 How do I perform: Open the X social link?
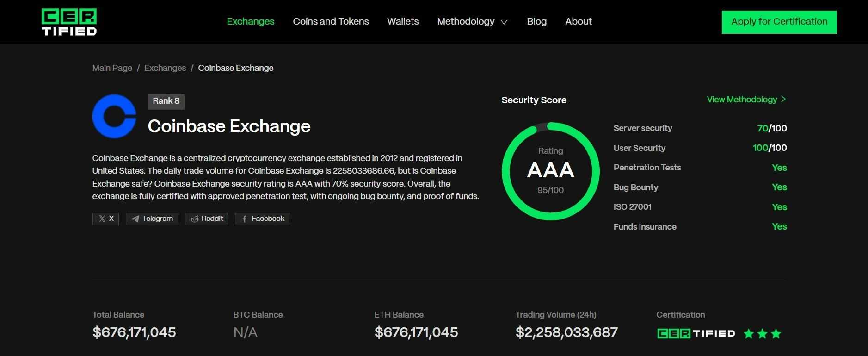pos(105,219)
